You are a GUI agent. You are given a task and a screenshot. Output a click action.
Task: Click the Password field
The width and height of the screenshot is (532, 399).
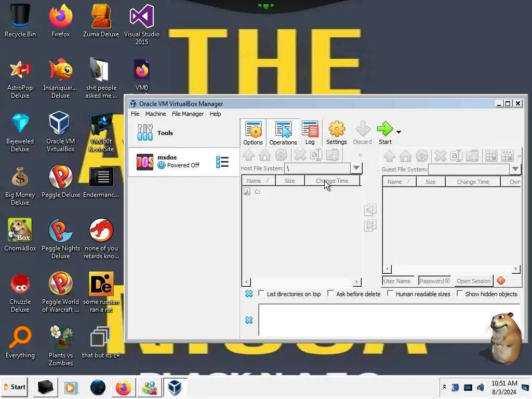point(435,281)
